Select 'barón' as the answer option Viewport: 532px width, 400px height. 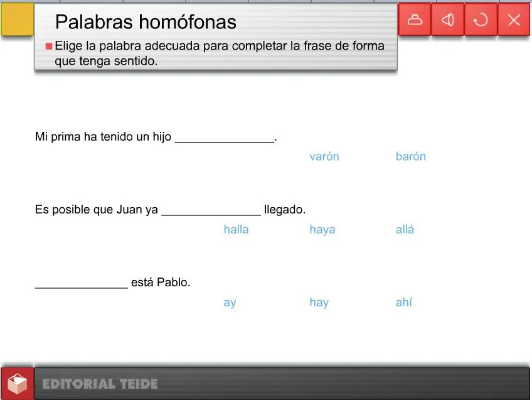[x=411, y=156]
